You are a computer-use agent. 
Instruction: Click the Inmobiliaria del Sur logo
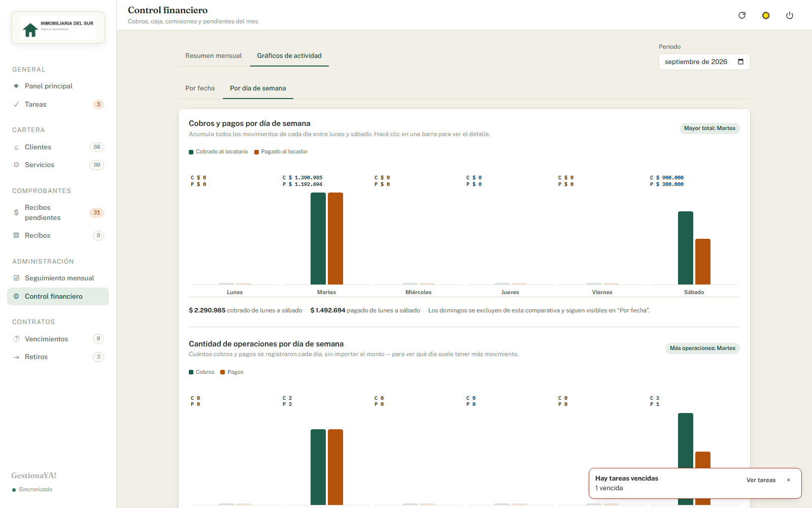click(58, 27)
